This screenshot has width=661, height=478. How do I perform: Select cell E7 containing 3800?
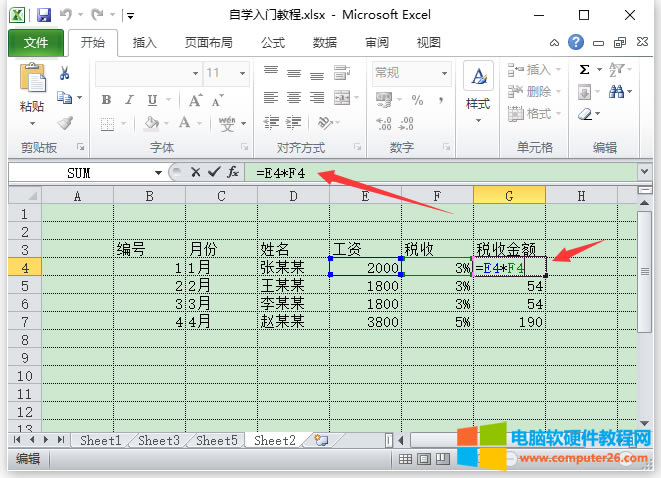pos(365,322)
